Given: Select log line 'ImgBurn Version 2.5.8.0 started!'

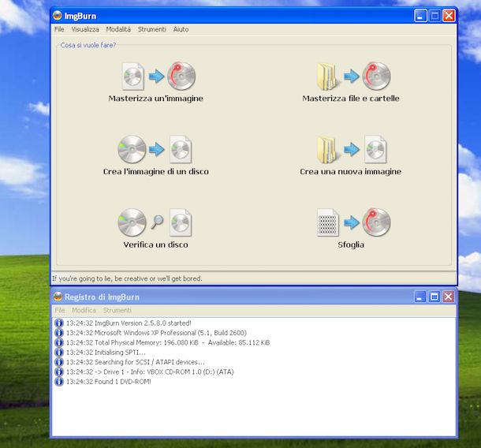Looking at the screenshot, I should click(x=129, y=323).
